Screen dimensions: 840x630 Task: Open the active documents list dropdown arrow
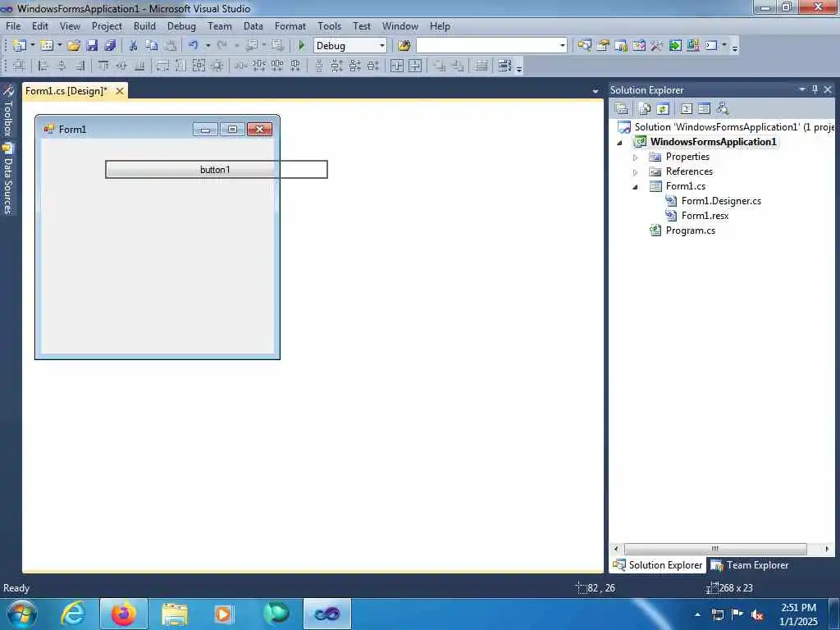pos(596,92)
